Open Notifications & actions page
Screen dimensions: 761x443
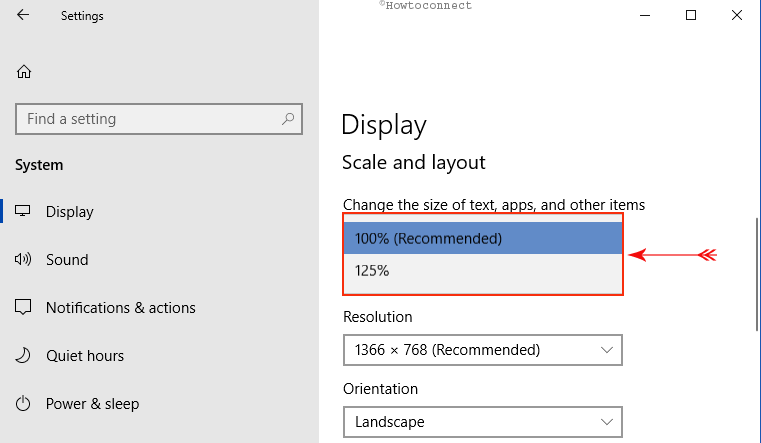coord(120,308)
